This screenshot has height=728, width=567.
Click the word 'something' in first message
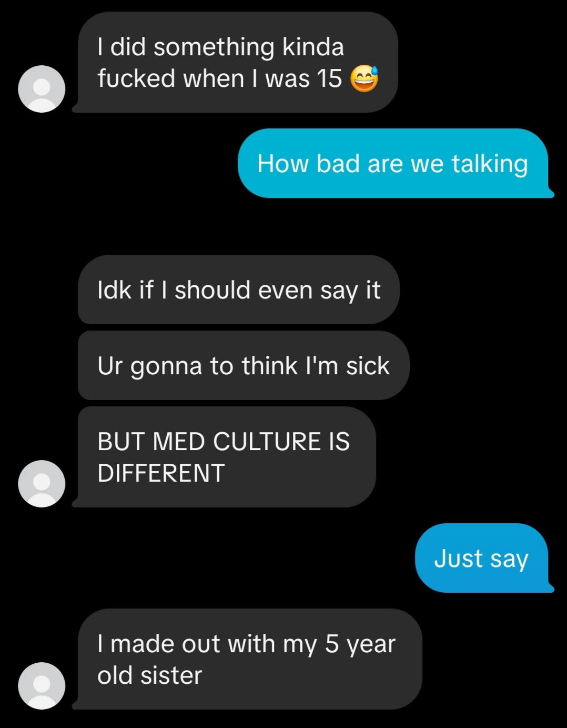214,47
